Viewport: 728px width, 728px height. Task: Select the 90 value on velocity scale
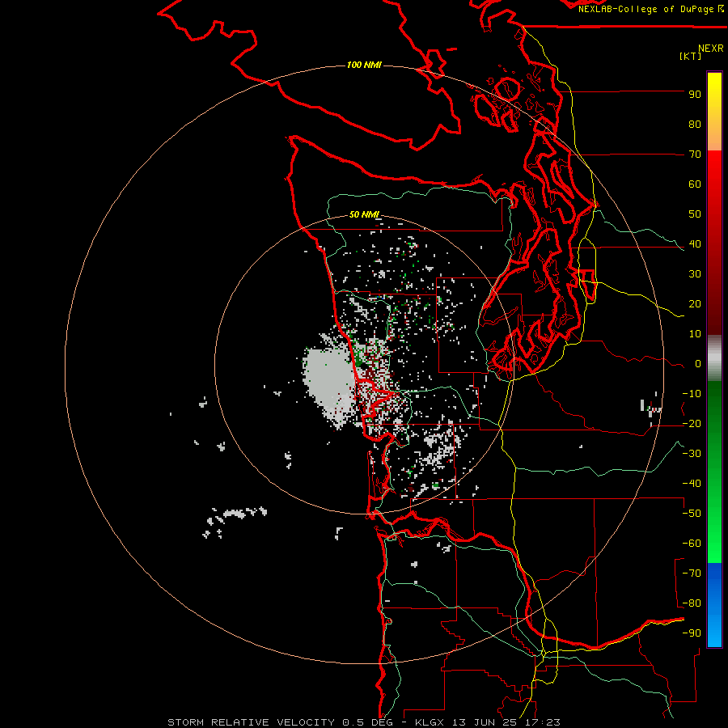click(x=695, y=95)
